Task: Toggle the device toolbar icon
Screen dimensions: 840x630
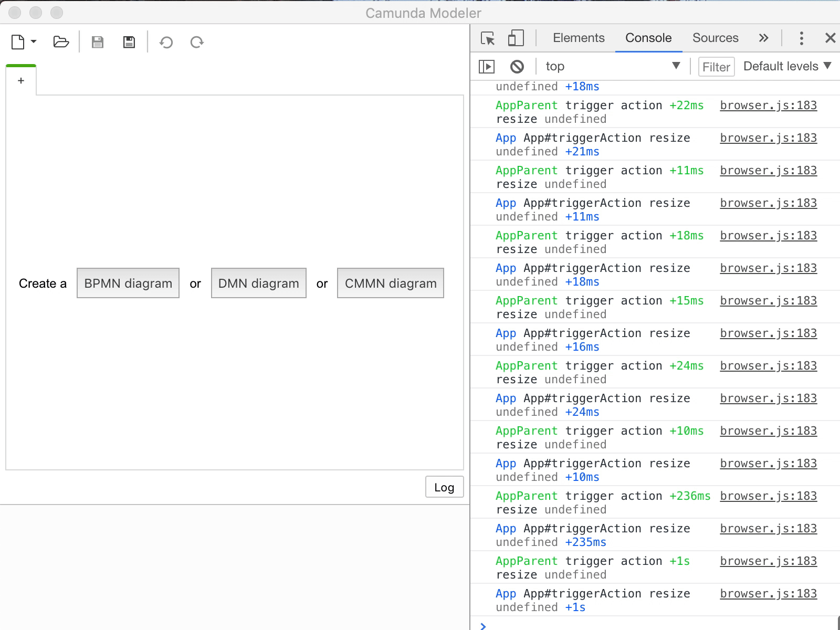Action: click(x=516, y=38)
